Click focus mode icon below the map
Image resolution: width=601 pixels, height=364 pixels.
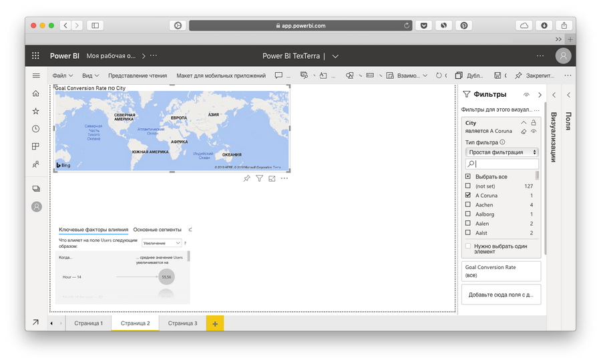tap(272, 178)
